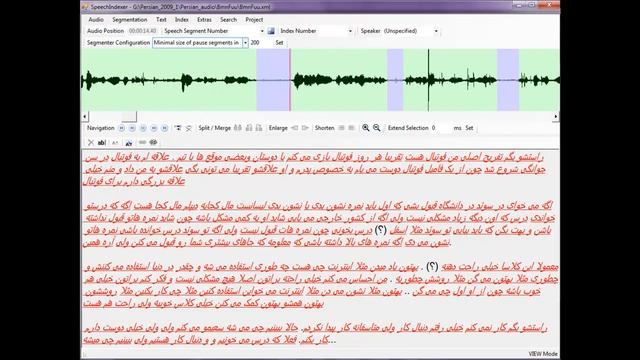The height and width of the screenshot is (360, 640).
Task: Click the waveform horizontal scrollbar thumb
Action: tap(129, 117)
